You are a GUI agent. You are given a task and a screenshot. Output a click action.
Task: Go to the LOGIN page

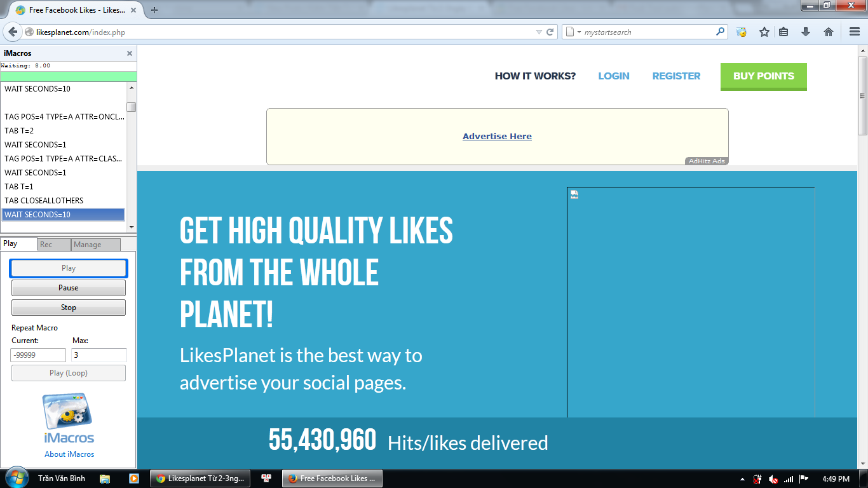tap(614, 76)
